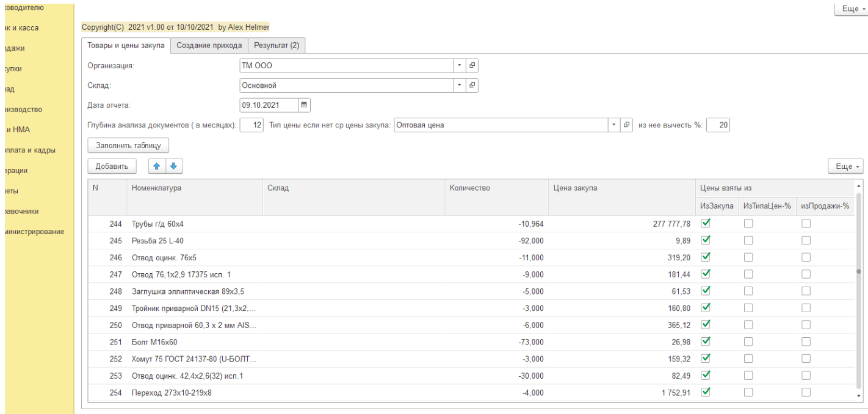868x414 pixels.
Task: Switch to the Создание прихода tab
Action: [x=209, y=46]
